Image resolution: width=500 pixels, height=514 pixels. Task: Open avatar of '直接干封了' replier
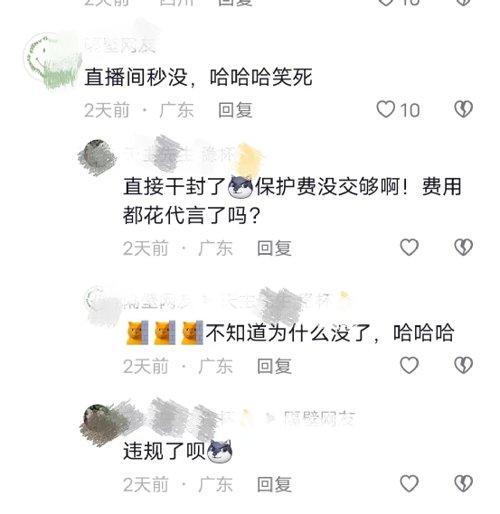tap(97, 157)
